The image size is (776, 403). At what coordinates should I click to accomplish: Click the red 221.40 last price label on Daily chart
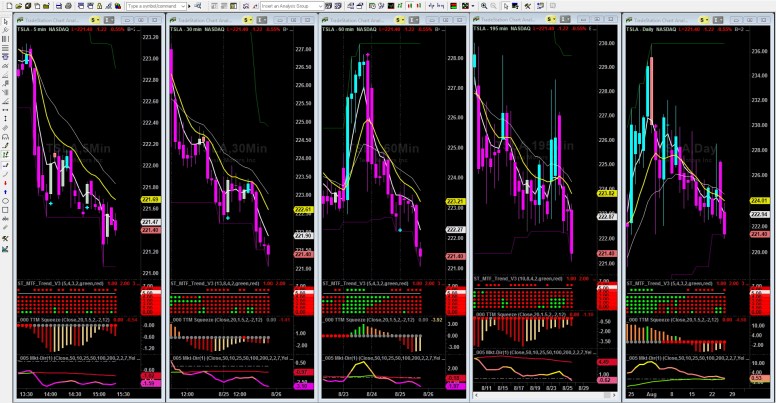pos(759,232)
